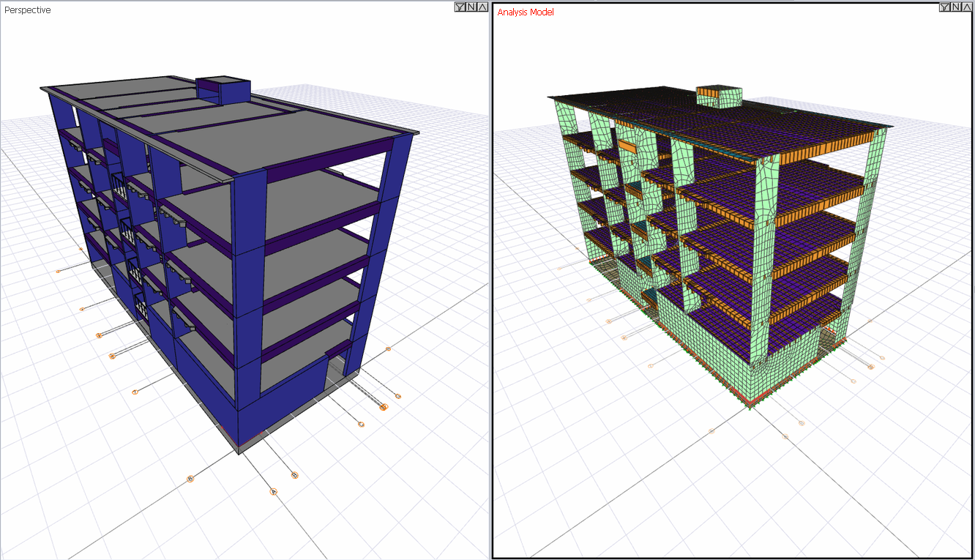Open the filter funnel icon in Analysis Model viewport
975x560 pixels.
[x=945, y=7]
